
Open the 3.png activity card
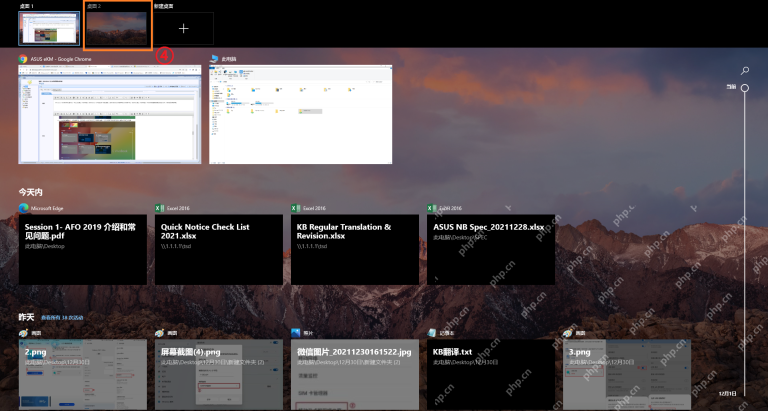(x=627, y=375)
